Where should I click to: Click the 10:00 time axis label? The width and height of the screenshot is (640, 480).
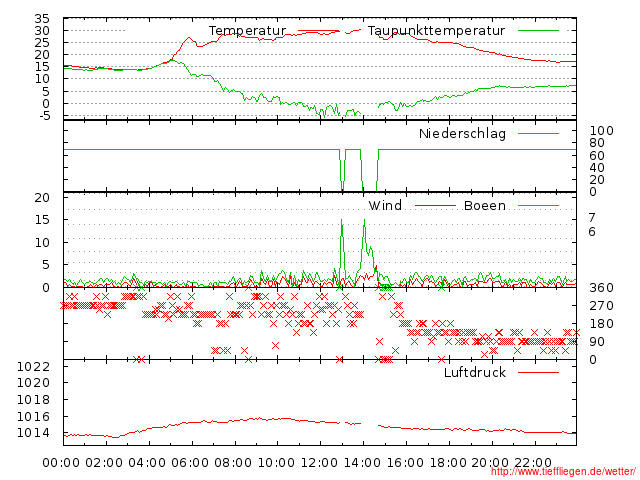(276, 463)
